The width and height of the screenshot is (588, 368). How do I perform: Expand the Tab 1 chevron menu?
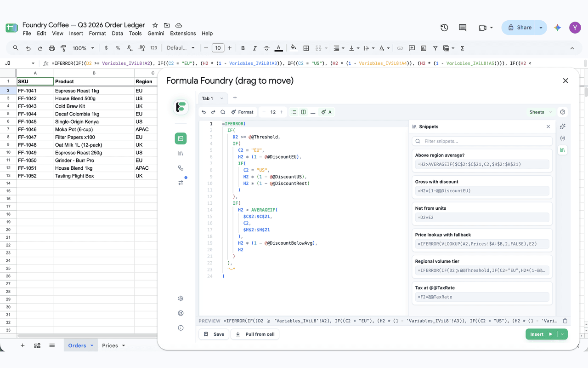(x=221, y=98)
